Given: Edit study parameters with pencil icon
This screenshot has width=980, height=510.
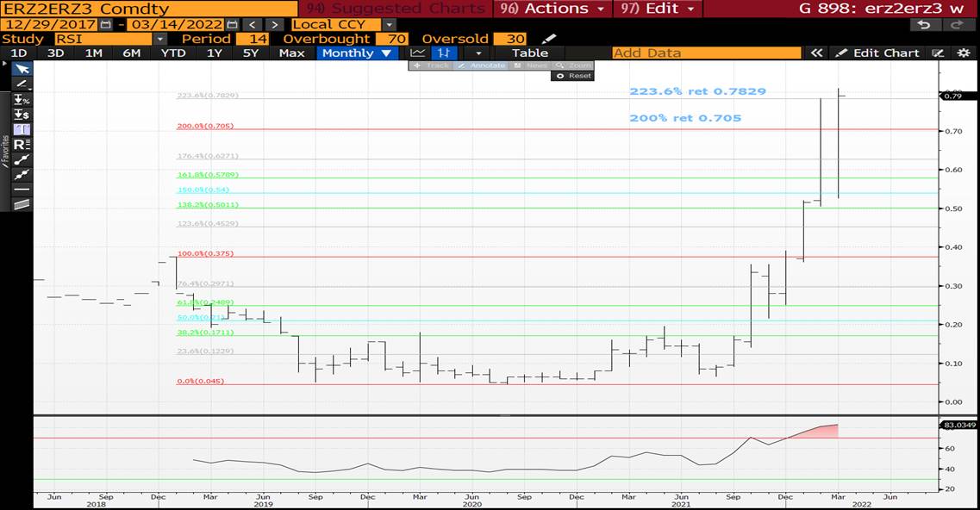Looking at the screenshot, I should 549,39.
